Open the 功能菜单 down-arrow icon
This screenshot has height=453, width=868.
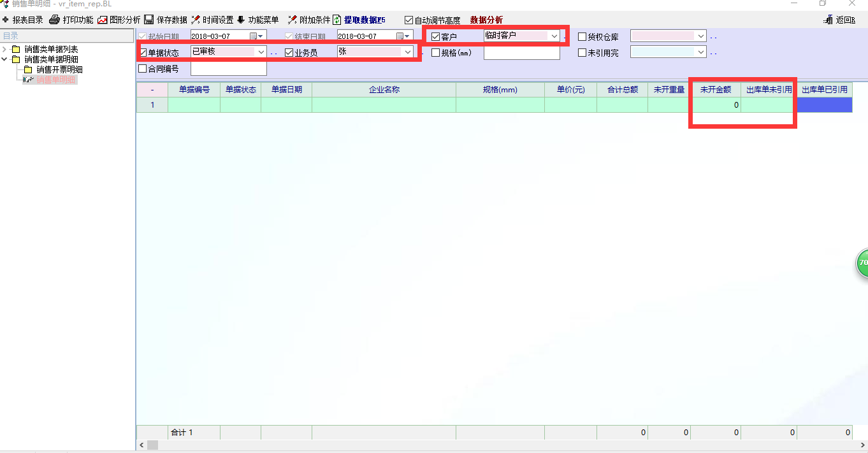coord(241,20)
